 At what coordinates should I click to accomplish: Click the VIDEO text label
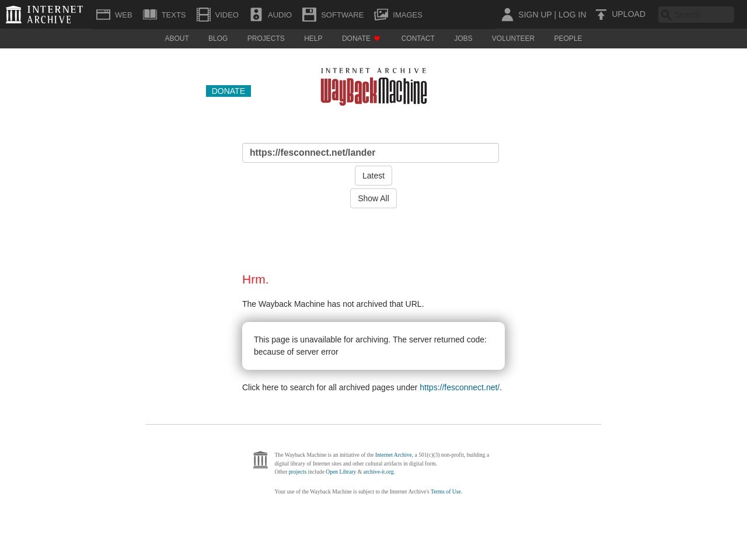tap(226, 15)
